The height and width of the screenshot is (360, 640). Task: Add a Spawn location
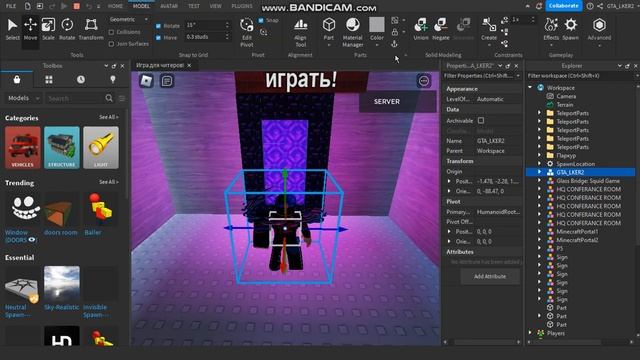(571, 29)
